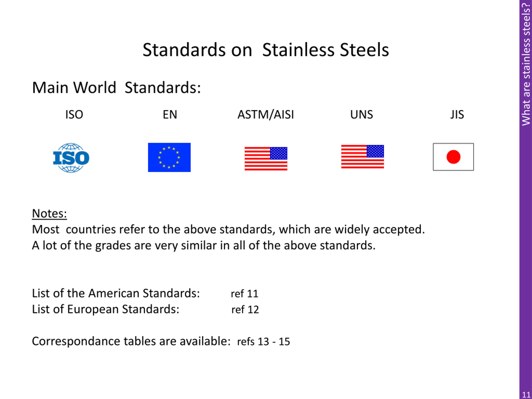Screen dimensions: 532x399
Task: Click the US flag under ASTM/AISI
Action: tap(266, 159)
